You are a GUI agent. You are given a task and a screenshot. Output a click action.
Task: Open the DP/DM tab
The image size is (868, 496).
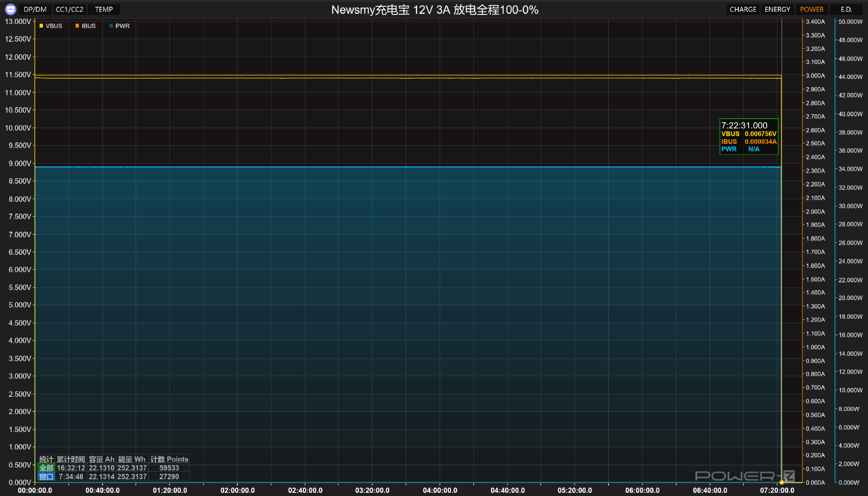[35, 9]
